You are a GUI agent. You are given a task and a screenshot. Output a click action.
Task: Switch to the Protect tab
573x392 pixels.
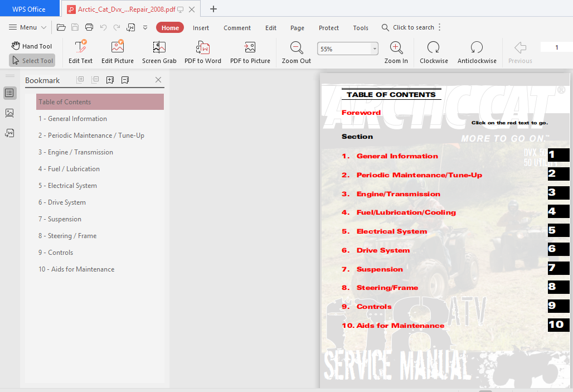pyautogui.click(x=328, y=28)
